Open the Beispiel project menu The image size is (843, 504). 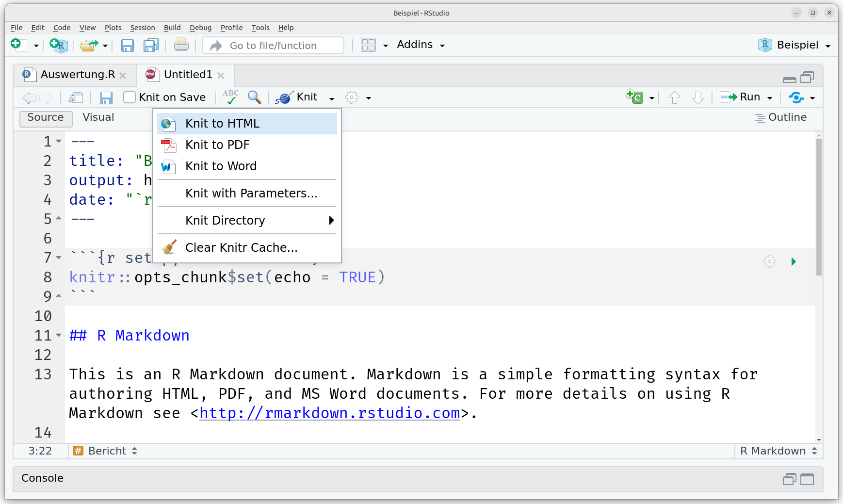pyautogui.click(x=794, y=45)
